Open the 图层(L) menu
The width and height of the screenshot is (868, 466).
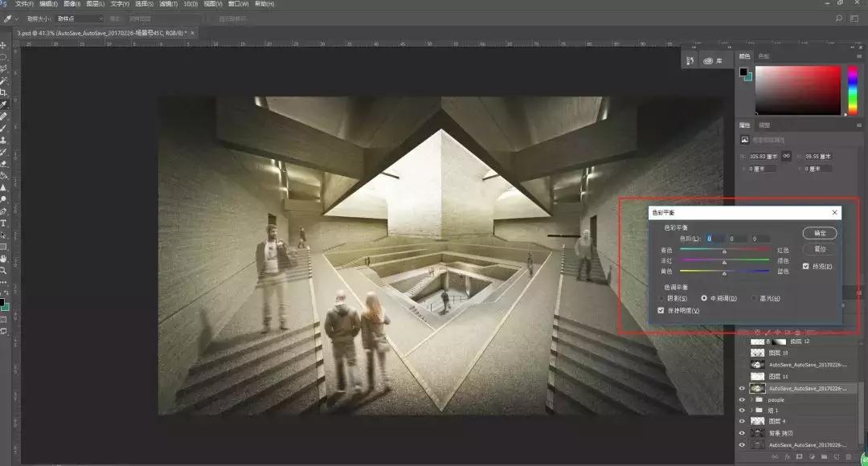click(x=95, y=4)
